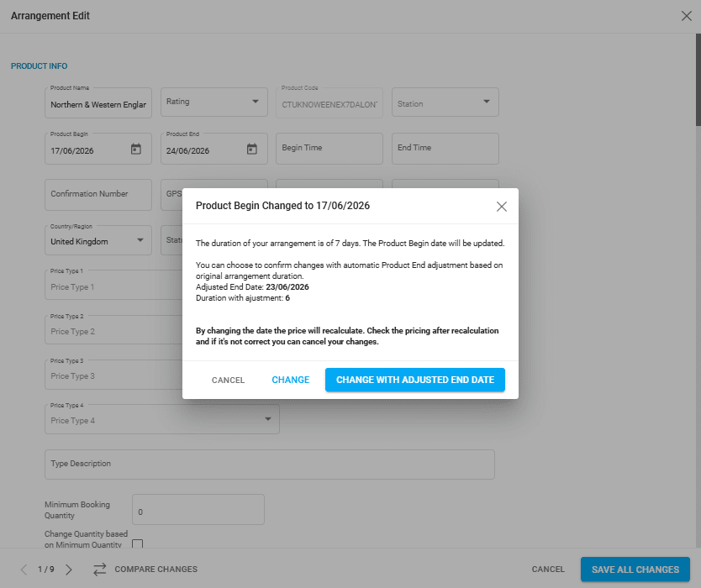This screenshot has height=588, width=701.
Task: Go to the next arrangement page
Action: point(69,570)
